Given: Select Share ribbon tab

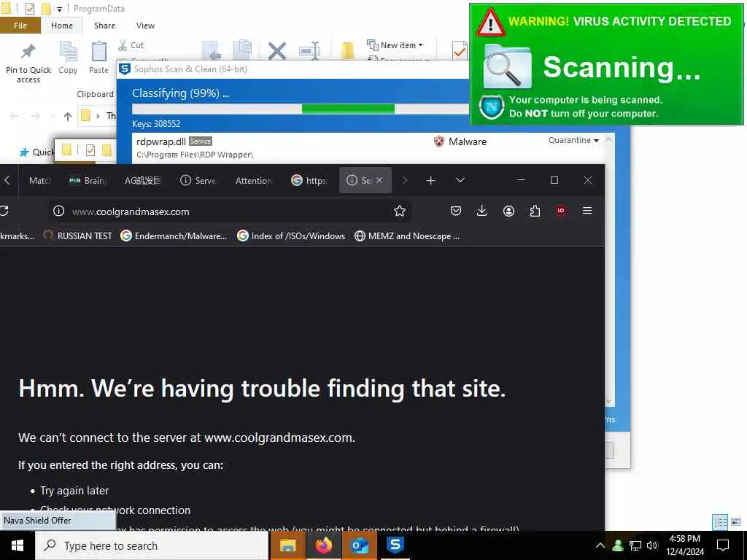Looking at the screenshot, I should tap(104, 26).
